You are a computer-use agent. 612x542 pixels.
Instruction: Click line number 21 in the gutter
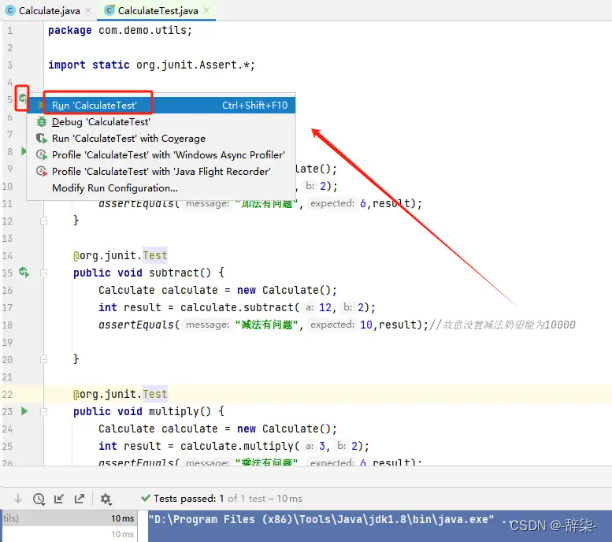pyautogui.click(x=7, y=377)
